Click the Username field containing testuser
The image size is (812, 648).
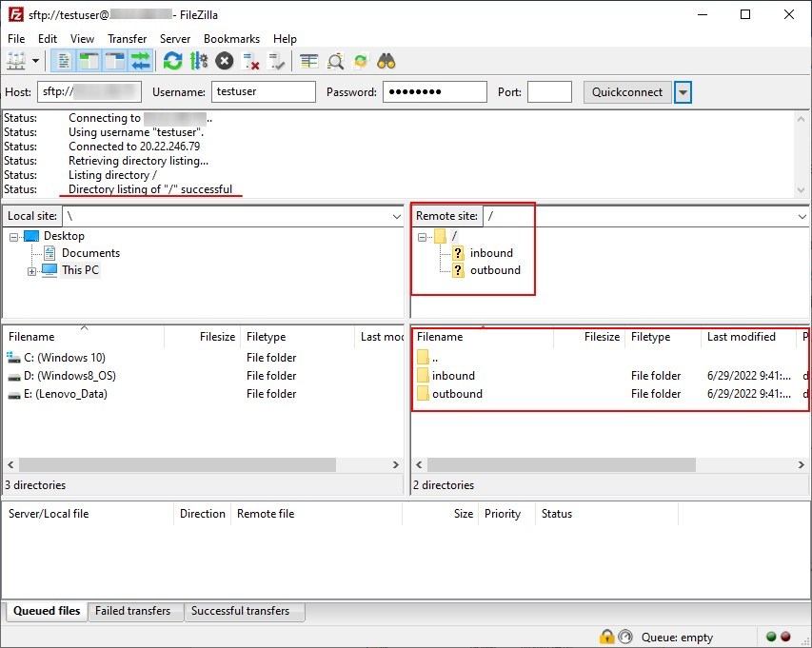(263, 91)
